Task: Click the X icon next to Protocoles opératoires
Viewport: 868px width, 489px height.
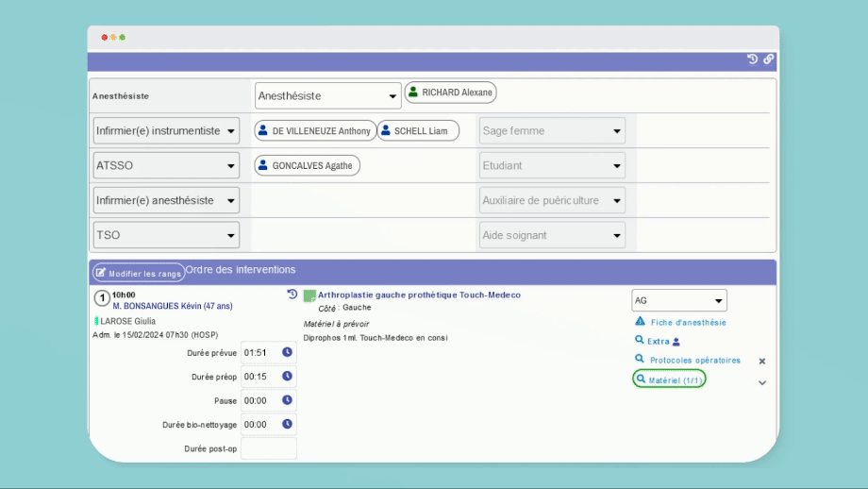Action: pos(762,361)
